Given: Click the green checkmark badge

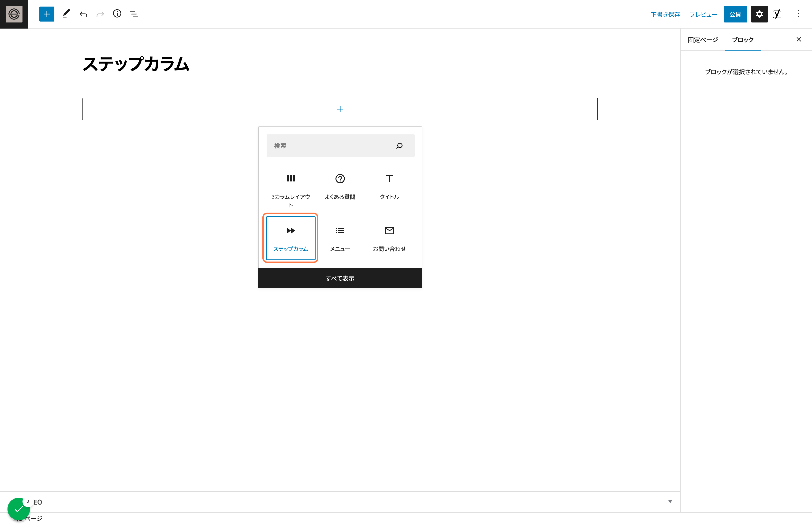Looking at the screenshot, I should point(18,509).
